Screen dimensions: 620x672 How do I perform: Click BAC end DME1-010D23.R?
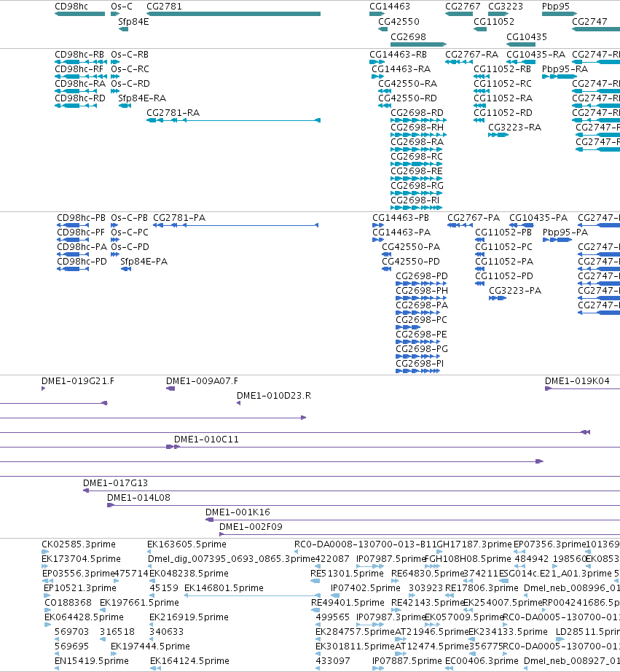(239, 403)
